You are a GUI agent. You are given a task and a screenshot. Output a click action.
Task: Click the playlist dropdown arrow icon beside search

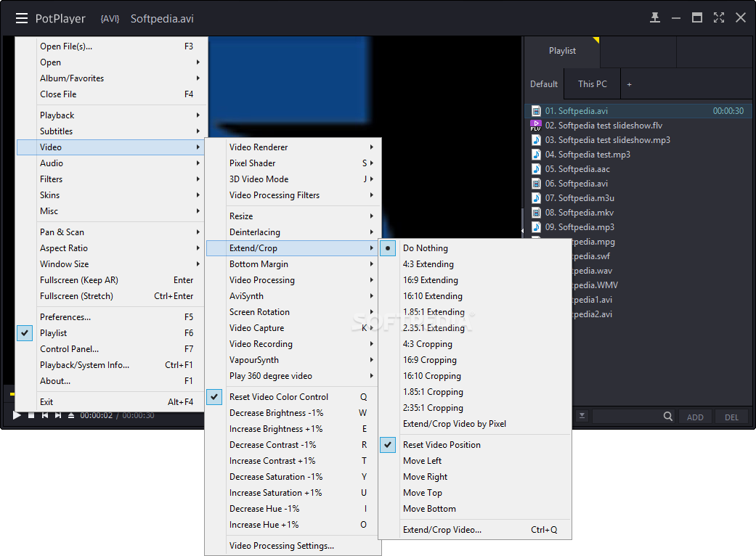pos(582,415)
